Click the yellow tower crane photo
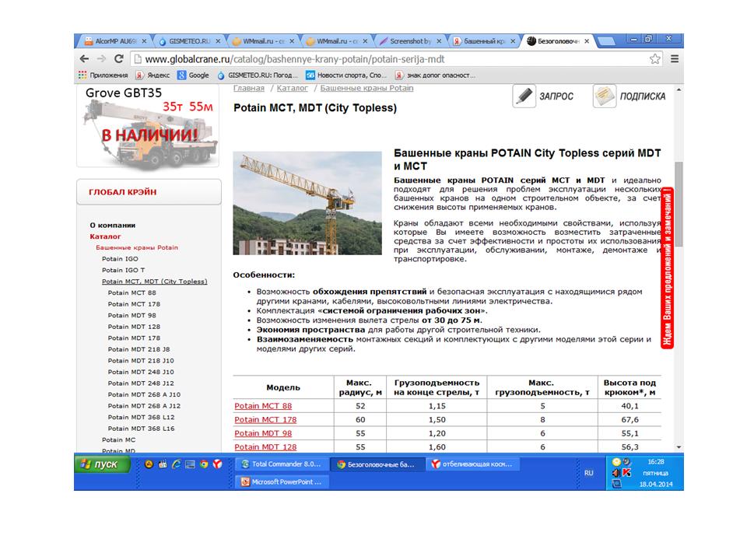 (x=307, y=203)
